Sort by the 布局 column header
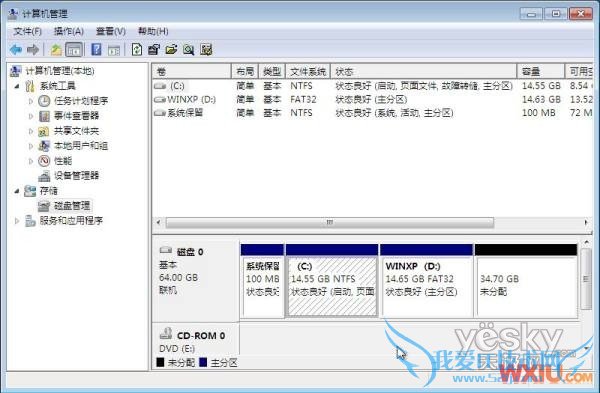 click(245, 71)
